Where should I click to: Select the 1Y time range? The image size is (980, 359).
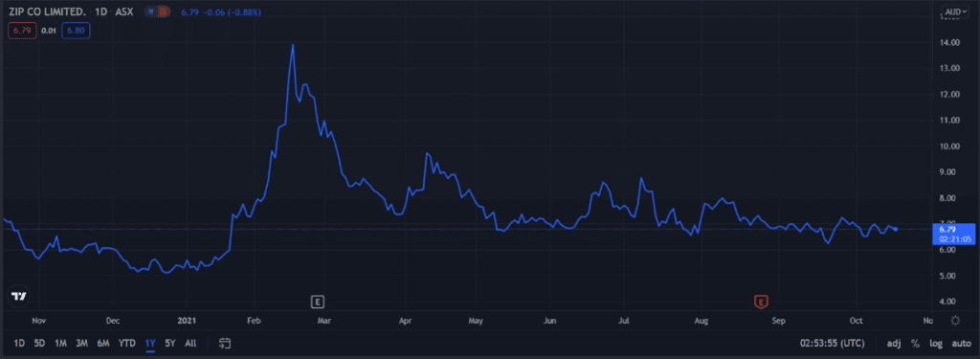coord(150,343)
